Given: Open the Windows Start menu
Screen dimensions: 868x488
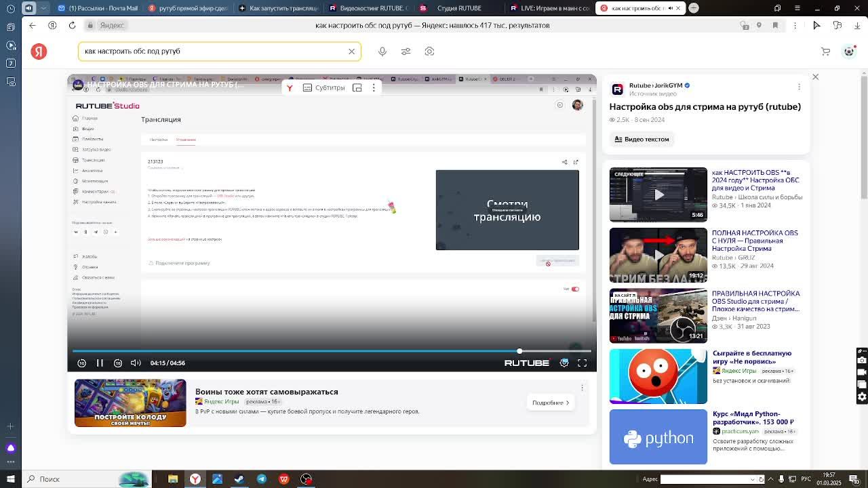Looking at the screenshot, I should 11,479.
